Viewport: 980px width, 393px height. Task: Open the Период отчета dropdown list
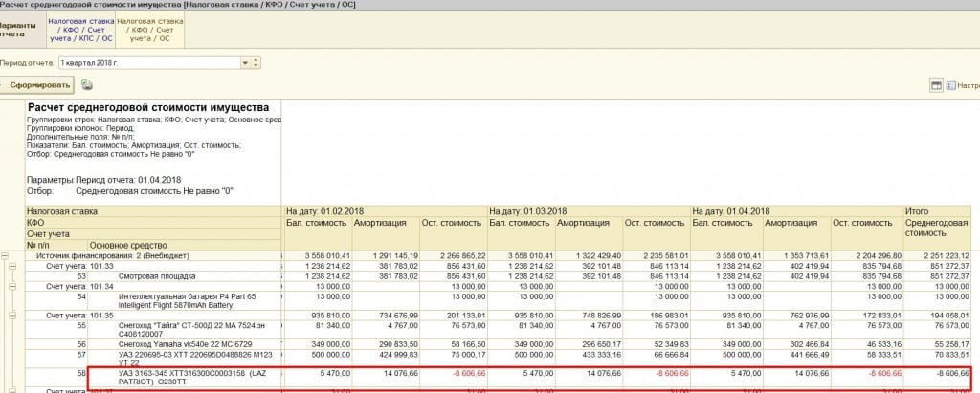(x=245, y=62)
